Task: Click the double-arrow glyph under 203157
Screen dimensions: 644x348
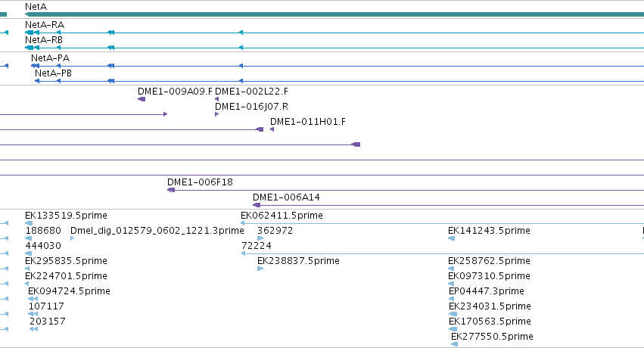Action: [34, 329]
